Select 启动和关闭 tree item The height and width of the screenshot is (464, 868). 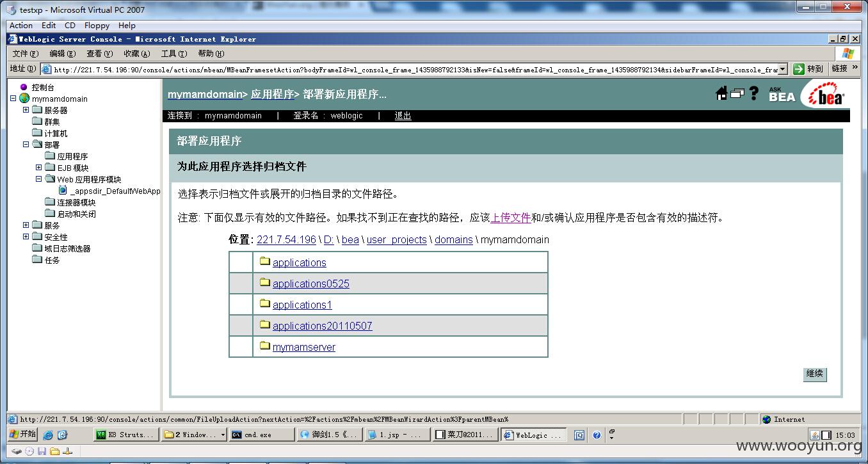coord(76,214)
